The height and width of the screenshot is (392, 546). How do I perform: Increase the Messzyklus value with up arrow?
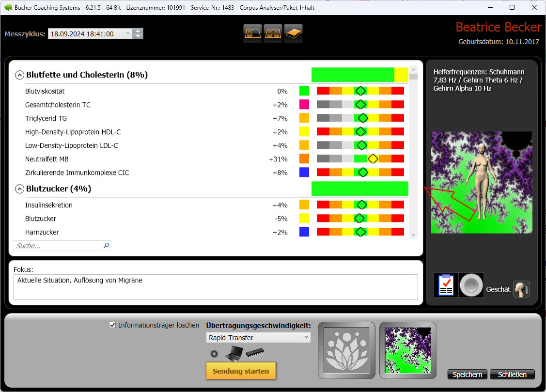click(138, 31)
